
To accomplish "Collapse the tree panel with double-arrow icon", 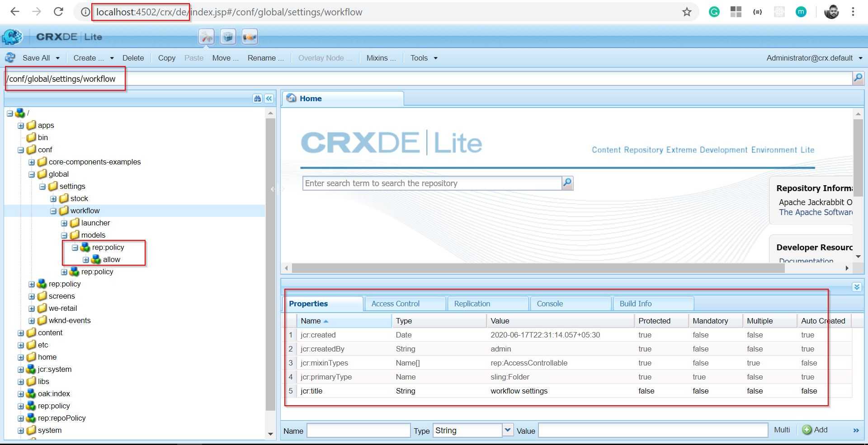I will point(269,98).
